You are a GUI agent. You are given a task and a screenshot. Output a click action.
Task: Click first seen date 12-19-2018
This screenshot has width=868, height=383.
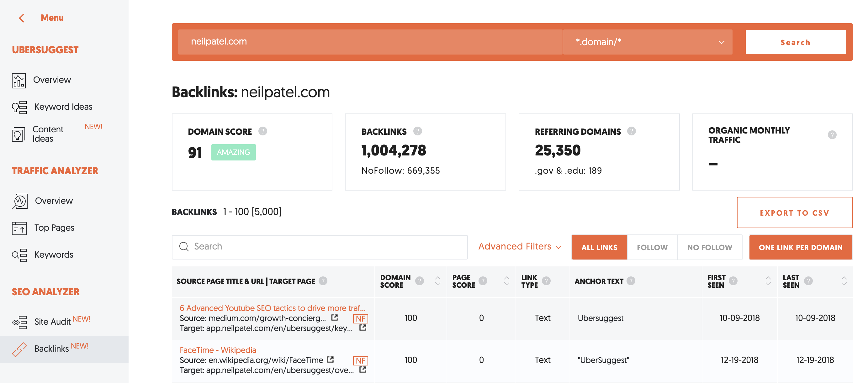[x=739, y=360]
